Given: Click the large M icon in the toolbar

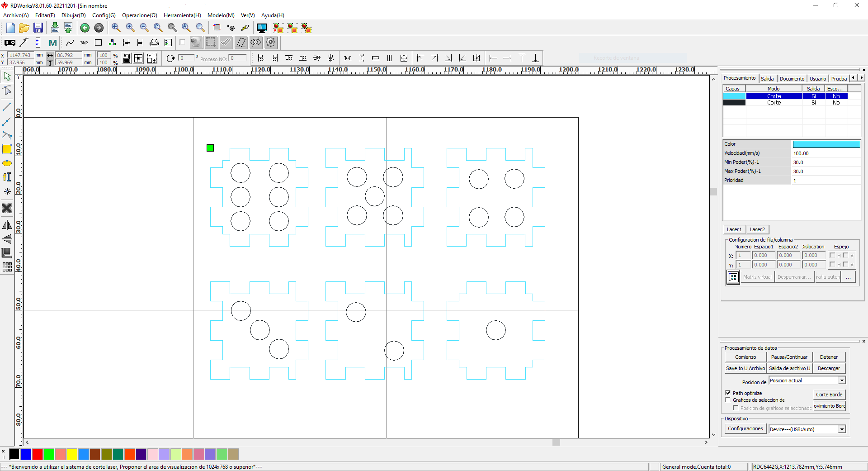Looking at the screenshot, I should 53,43.
